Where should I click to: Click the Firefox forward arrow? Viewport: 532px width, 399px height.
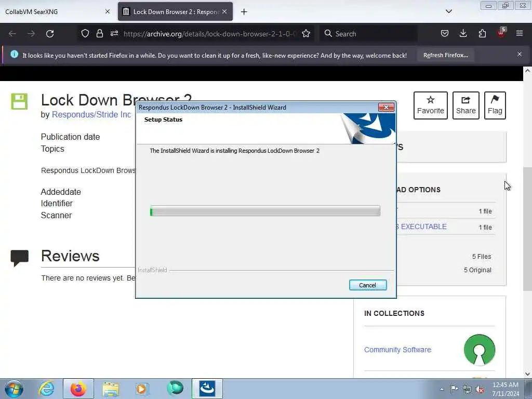(x=31, y=34)
